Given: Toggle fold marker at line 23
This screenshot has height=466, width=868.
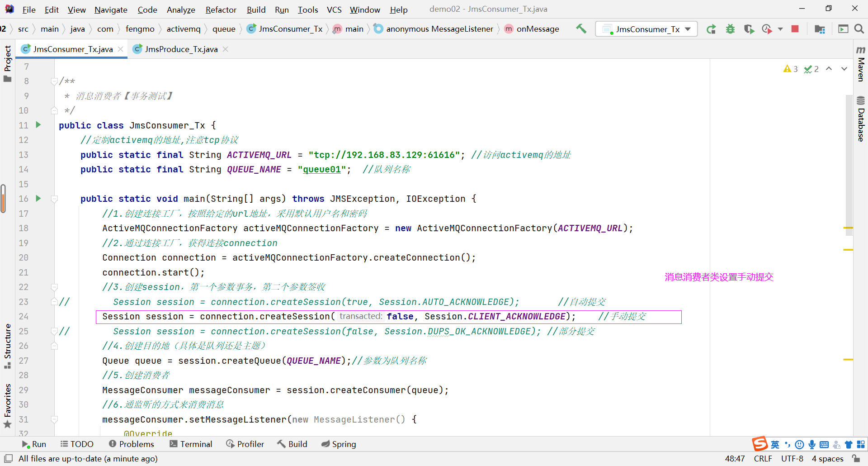Looking at the screenshot, I should click(54, 302).
